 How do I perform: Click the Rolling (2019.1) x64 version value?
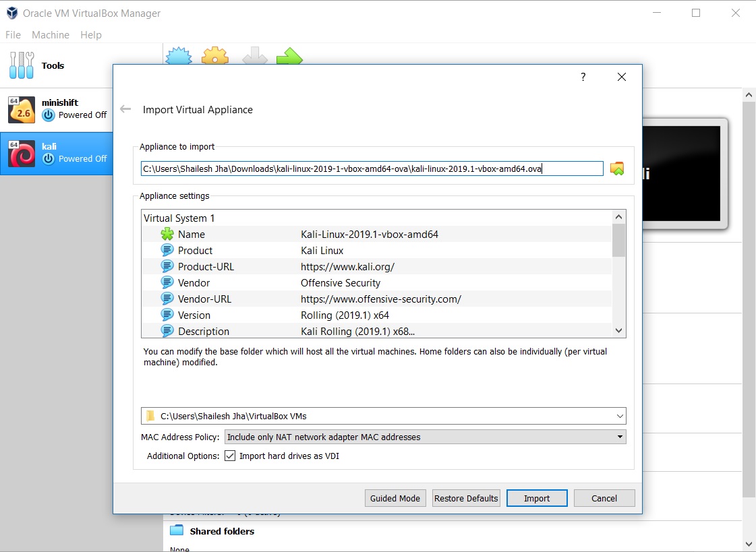click(x=345, y=315)
